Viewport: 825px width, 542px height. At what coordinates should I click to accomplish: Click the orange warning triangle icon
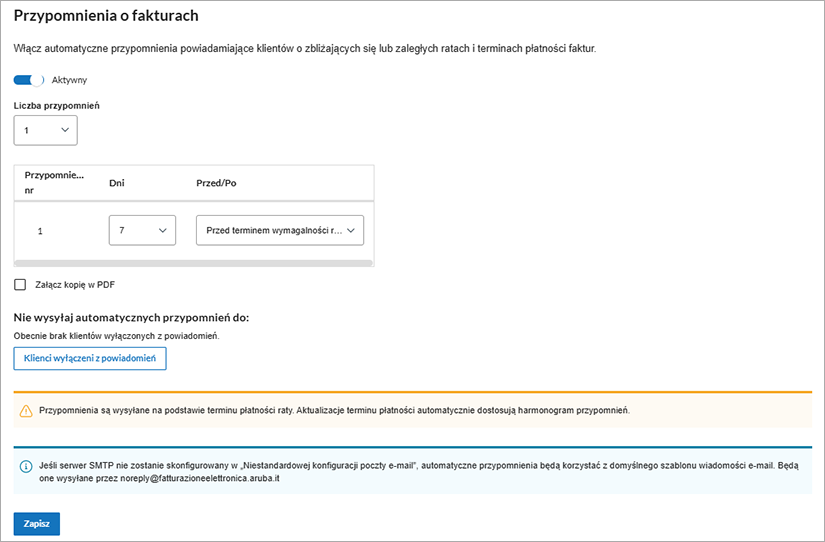click(26, 411)
